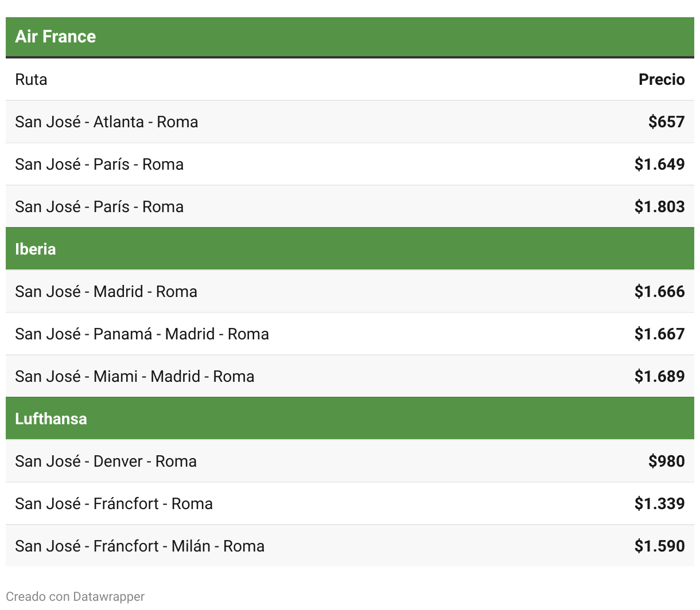This screenshot has height=610, width=700.
Task: Select the San José - Madrid - Roma route
Action: click(x=106, y=291)
